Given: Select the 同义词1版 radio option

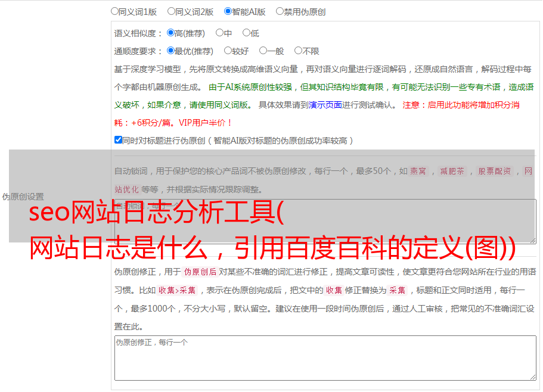Looking at the screenshot, I should coord(114,11).
